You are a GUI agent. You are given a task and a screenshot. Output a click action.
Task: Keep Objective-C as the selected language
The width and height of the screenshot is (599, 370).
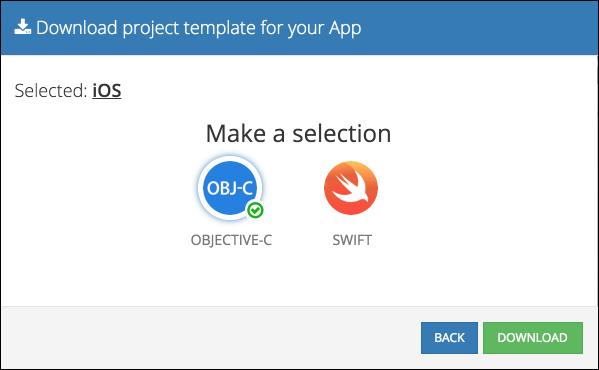tap(230, 188)
